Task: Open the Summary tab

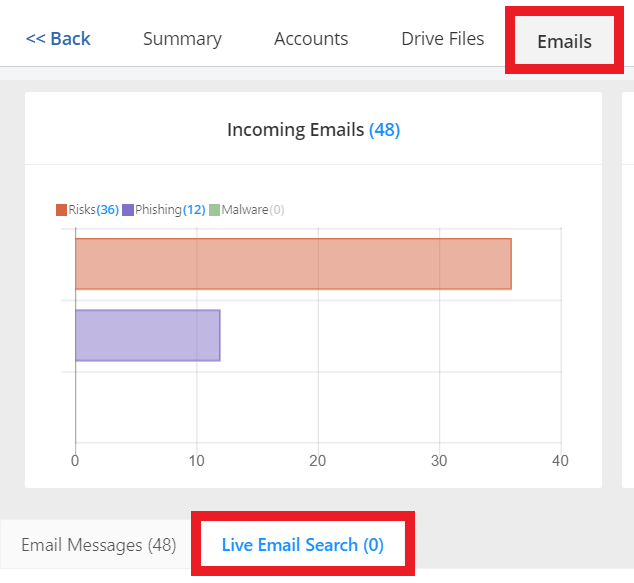Action: point(182,39)
